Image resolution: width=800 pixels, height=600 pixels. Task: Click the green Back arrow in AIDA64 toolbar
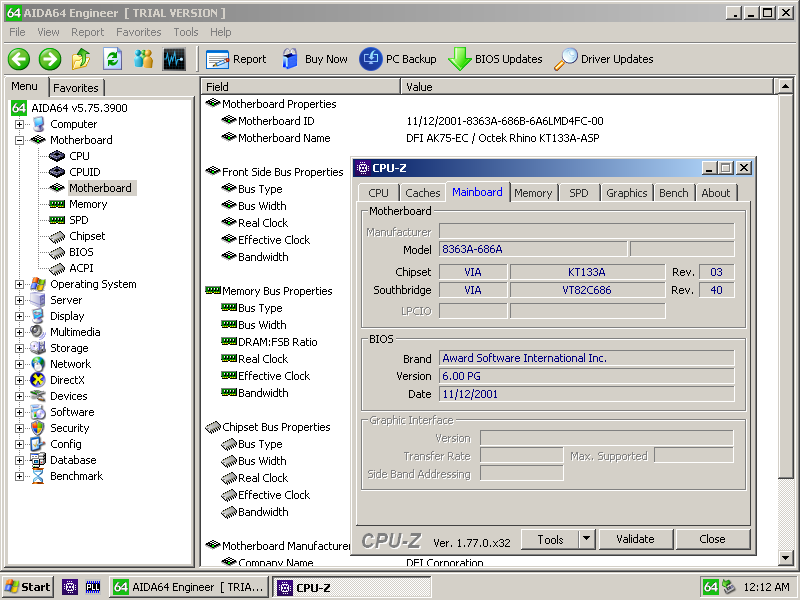click(19, 59)
